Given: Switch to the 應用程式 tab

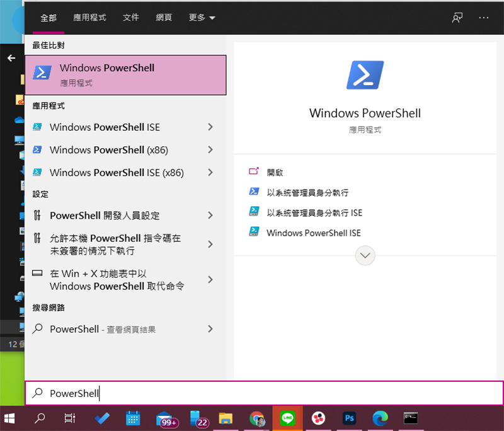Looking at the screenshot, I should pos(89,18).
